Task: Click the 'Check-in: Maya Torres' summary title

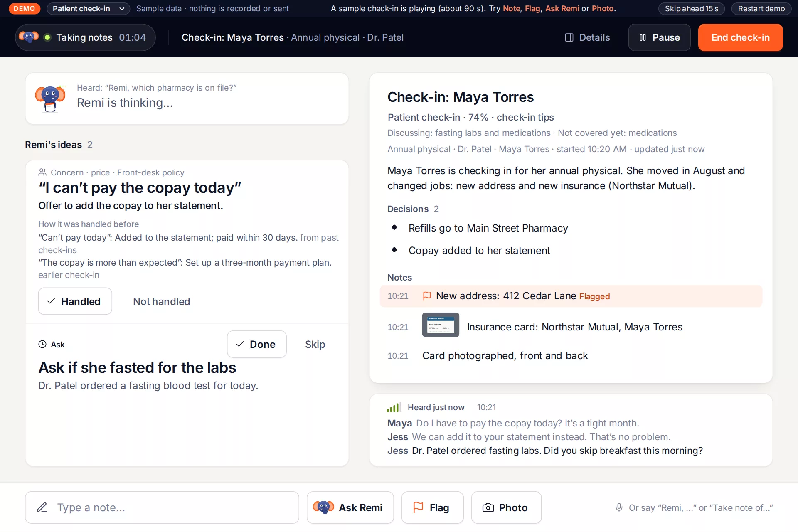Action: pos(461,97)
